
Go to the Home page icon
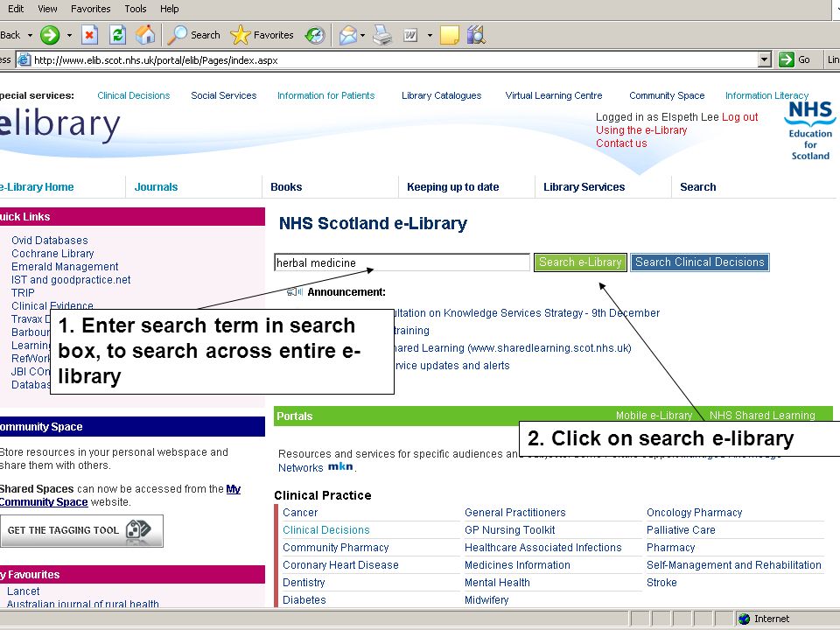144,35
